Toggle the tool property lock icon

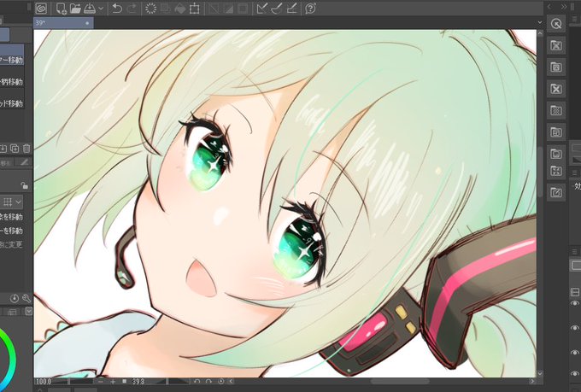[x=25, y=185]
